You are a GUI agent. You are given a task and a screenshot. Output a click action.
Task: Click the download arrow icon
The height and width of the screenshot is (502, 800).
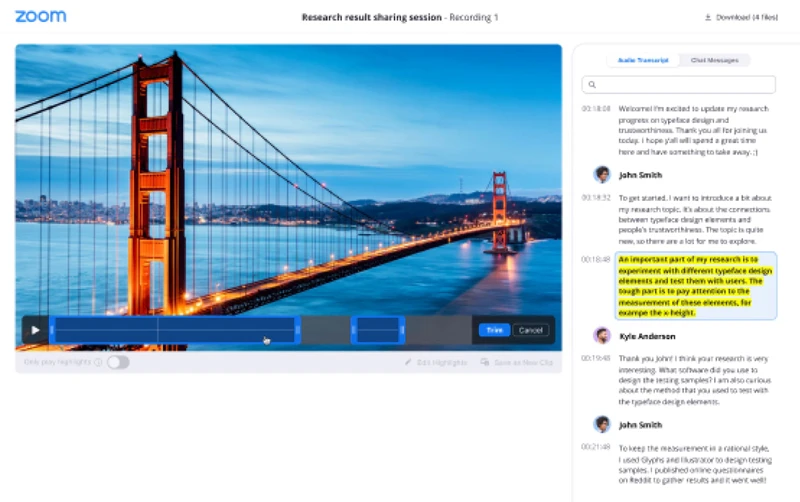click(x=709, y=18)
